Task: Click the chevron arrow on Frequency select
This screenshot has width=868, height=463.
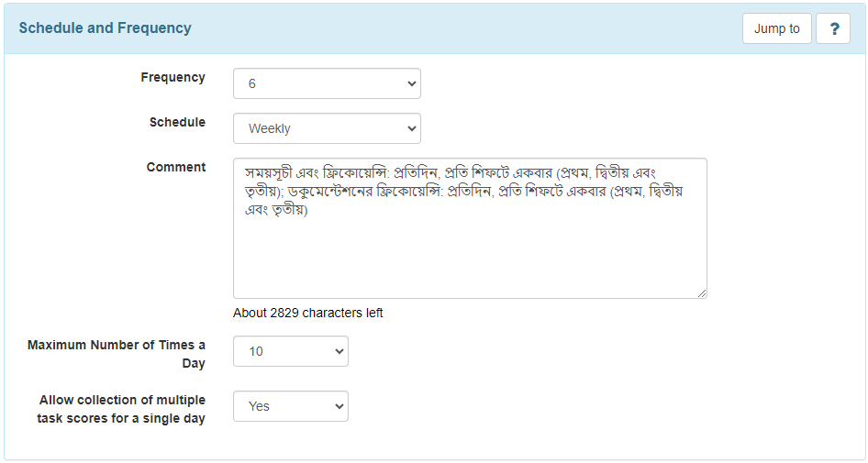Action: tap(411, 83)
